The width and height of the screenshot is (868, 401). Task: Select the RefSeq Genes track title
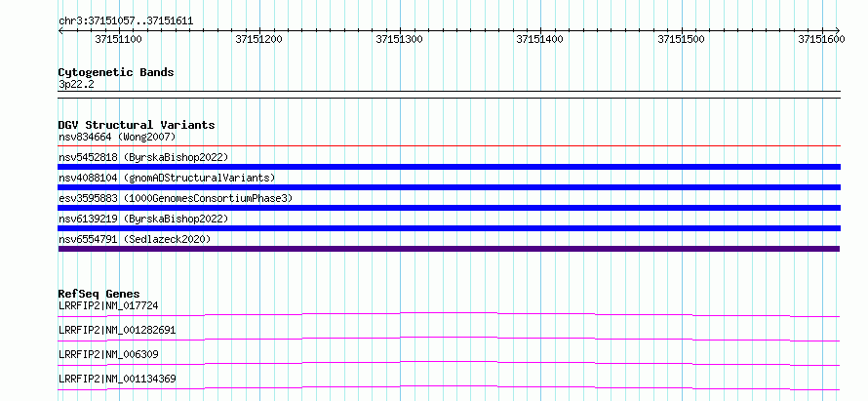pyautogui.click(x=99, y=294)
